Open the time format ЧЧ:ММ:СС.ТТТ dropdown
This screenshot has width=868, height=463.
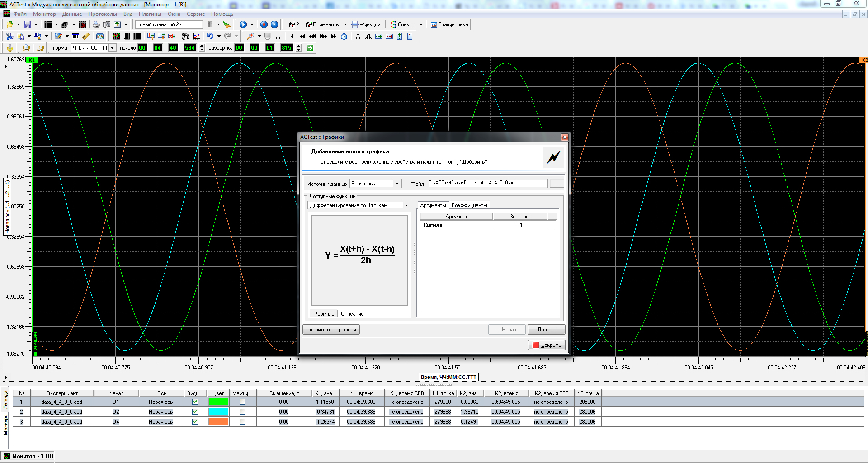tap(113, 48)
